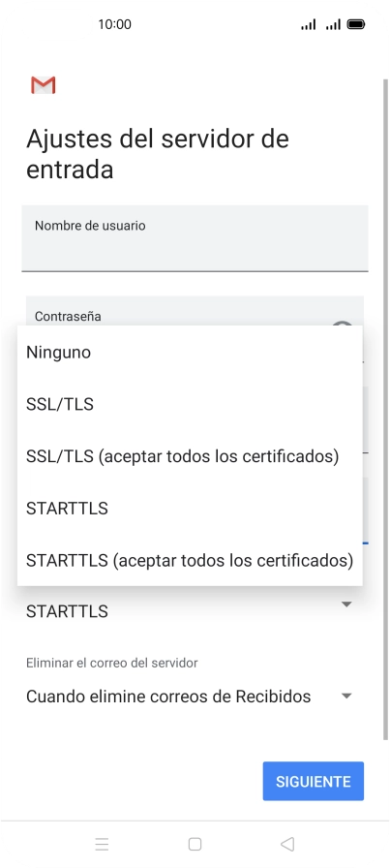Image resolution: width=390 pixels, height=868 pixels.
Task: Expand dropdown arrow for Eliminar el correo
Action: click(346, 696)
